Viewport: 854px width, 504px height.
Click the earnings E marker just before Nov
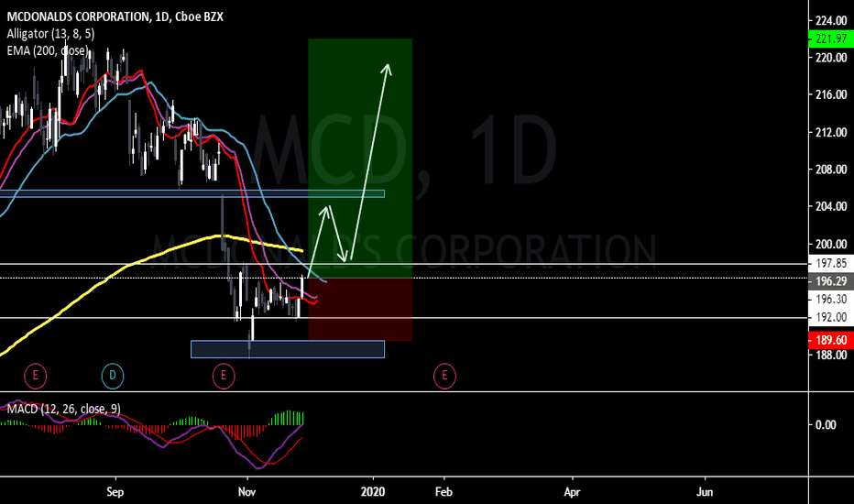point(224,376)
